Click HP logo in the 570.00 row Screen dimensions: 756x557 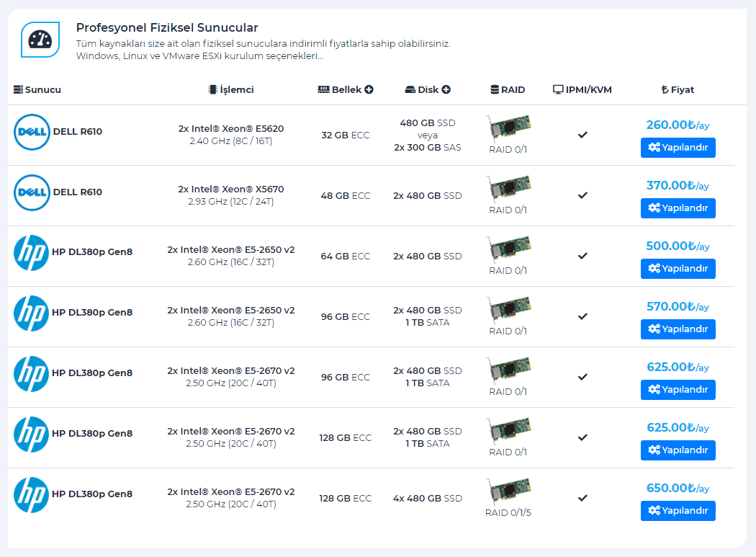(x=32, y=313)
